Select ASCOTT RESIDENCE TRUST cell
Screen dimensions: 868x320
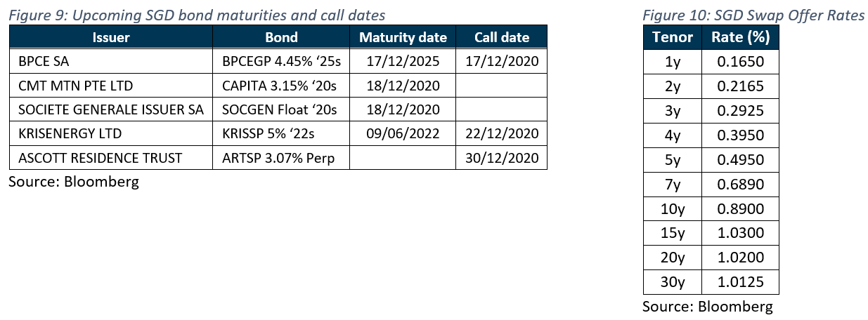point(111,157)
